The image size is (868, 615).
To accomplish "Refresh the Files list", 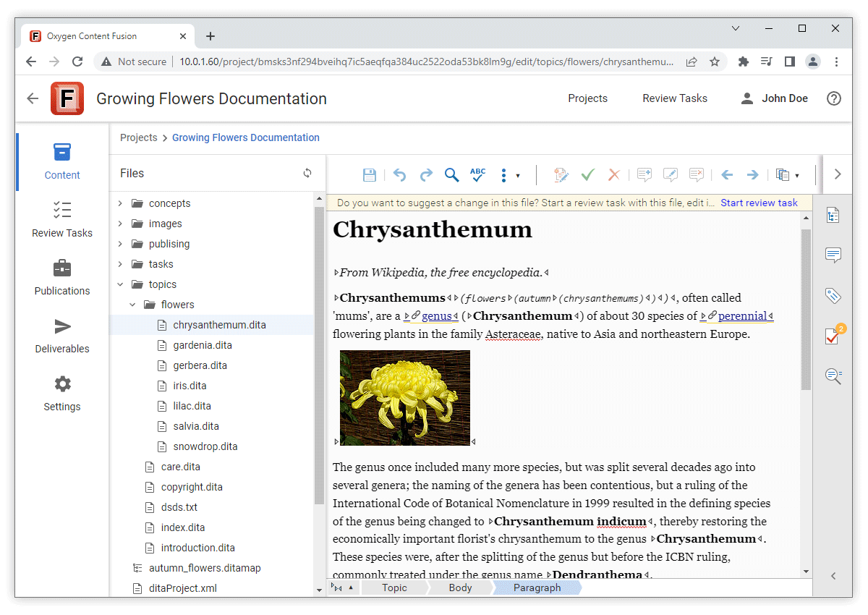I will (x=307, y=173).
